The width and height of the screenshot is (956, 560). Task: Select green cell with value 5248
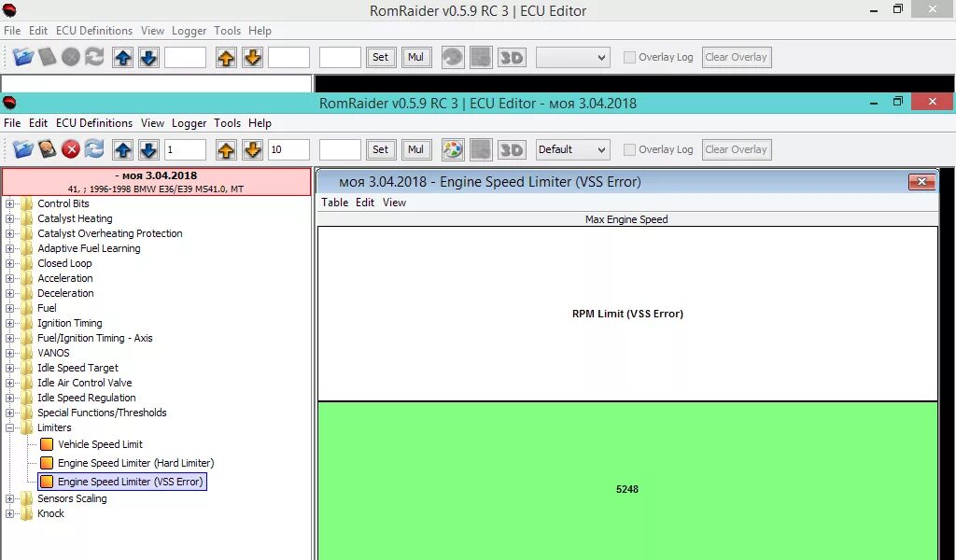tap(627, 481)
